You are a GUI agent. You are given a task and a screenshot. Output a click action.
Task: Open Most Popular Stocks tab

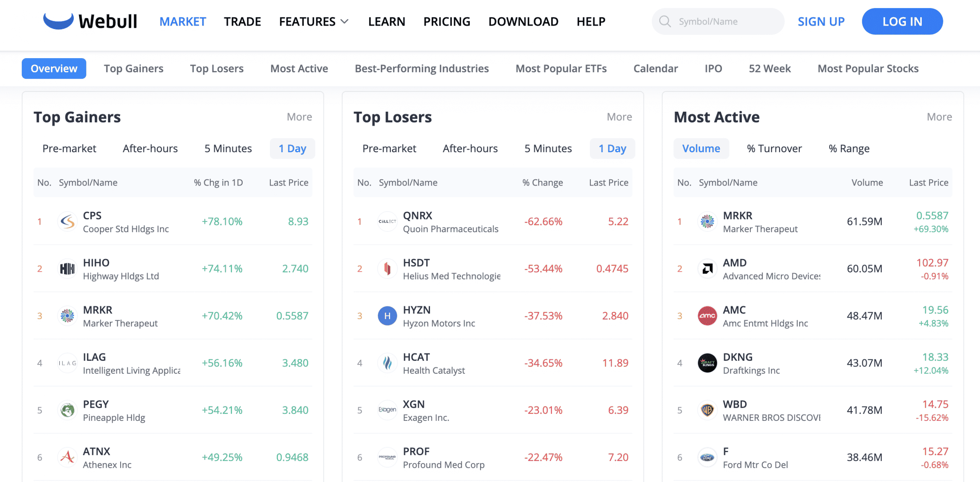868,68
